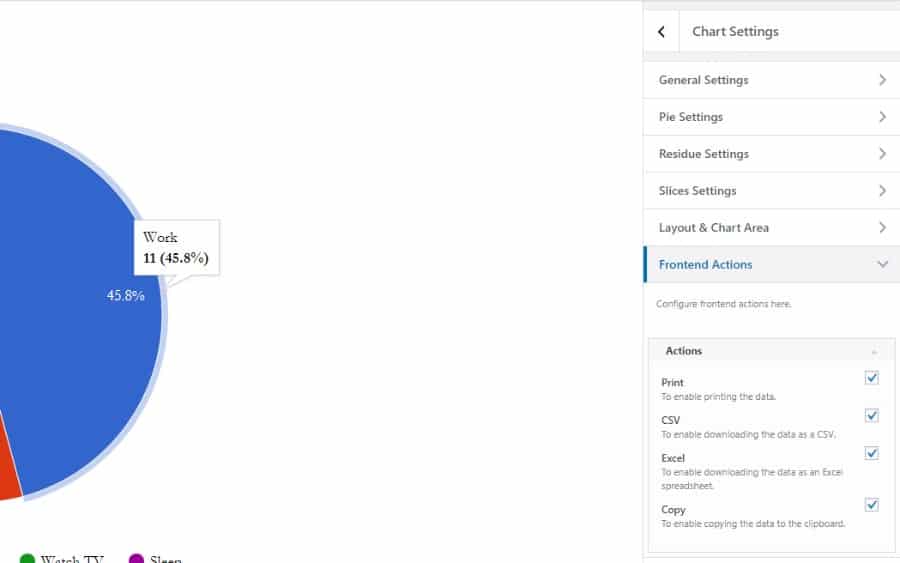Click the purple Sleep legend dot
This screenshot has height=563, width=900.
point(136,558)
